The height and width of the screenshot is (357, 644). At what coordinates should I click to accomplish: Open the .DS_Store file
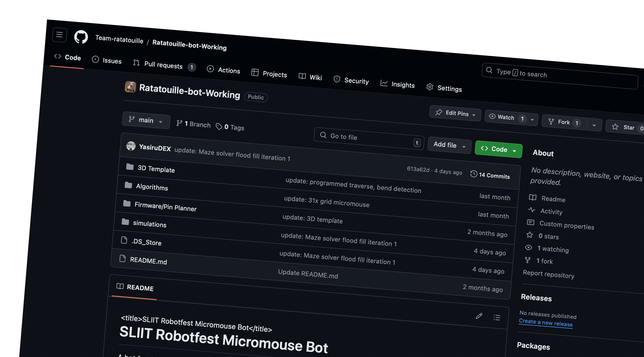click(x=146, y=242)
